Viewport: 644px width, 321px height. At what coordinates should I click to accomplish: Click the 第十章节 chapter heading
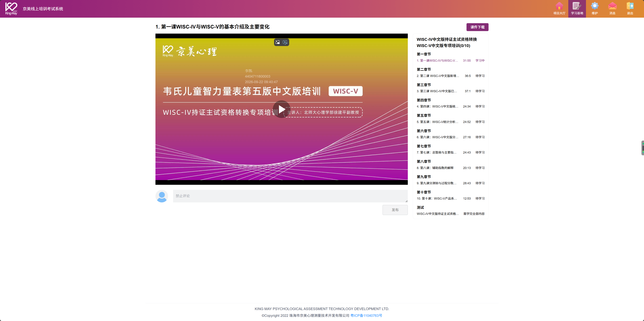[424, 192]
